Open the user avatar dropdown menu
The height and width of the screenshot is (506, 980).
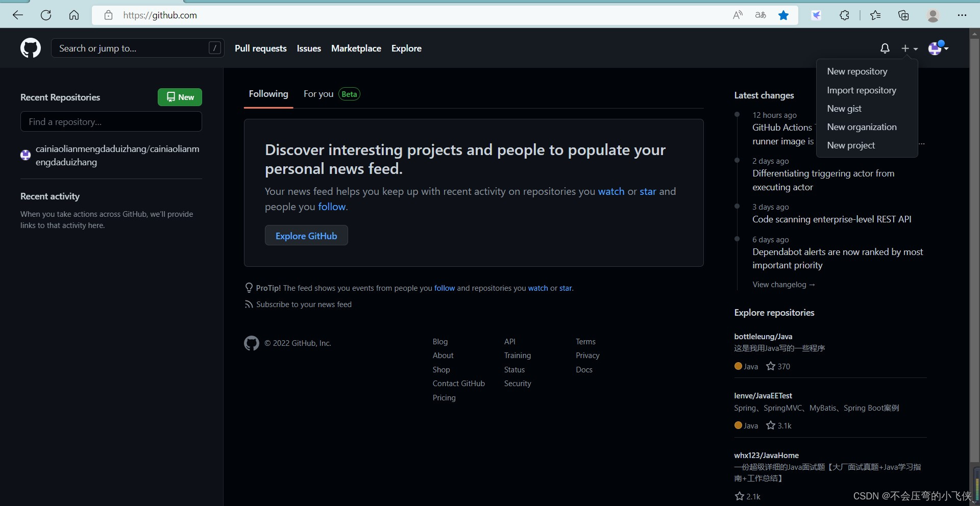pos(938,48)
